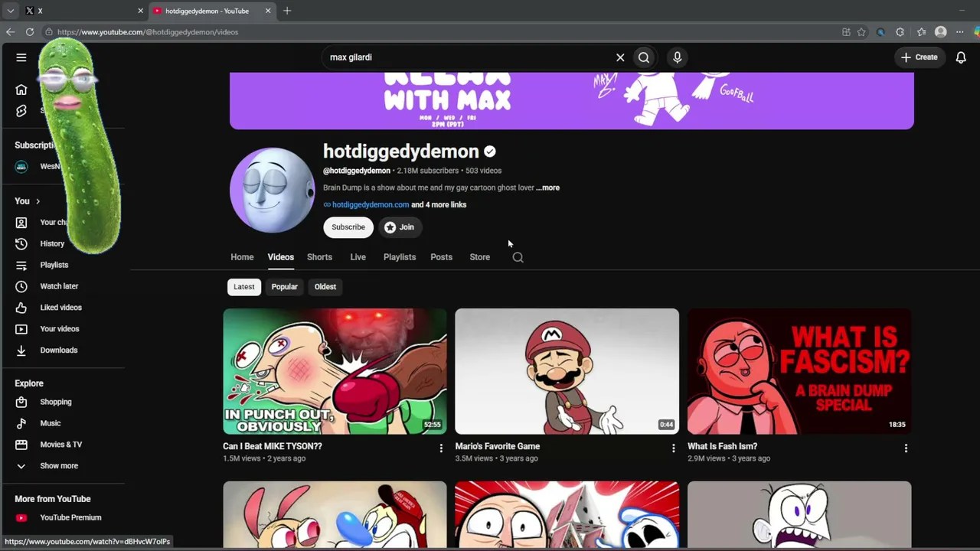Open the hotdiggedydemon.com link
980x551 pixels.
371,205
